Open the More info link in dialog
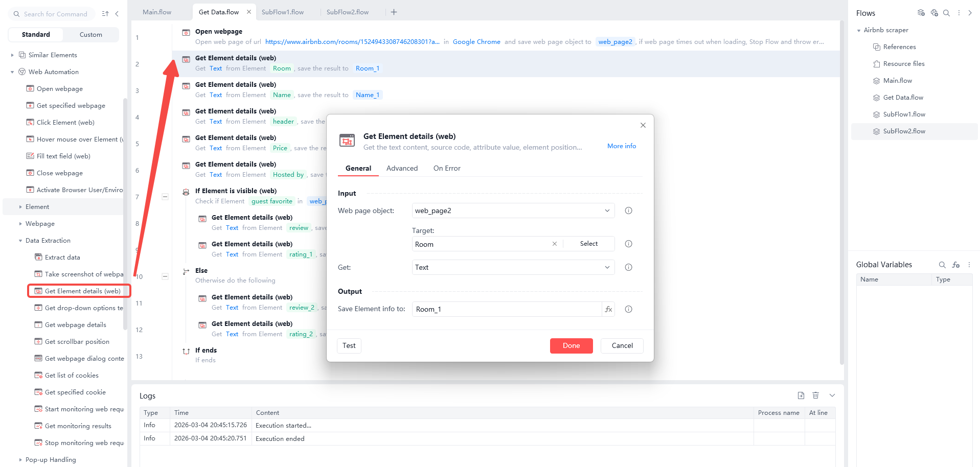 [621, 146]
